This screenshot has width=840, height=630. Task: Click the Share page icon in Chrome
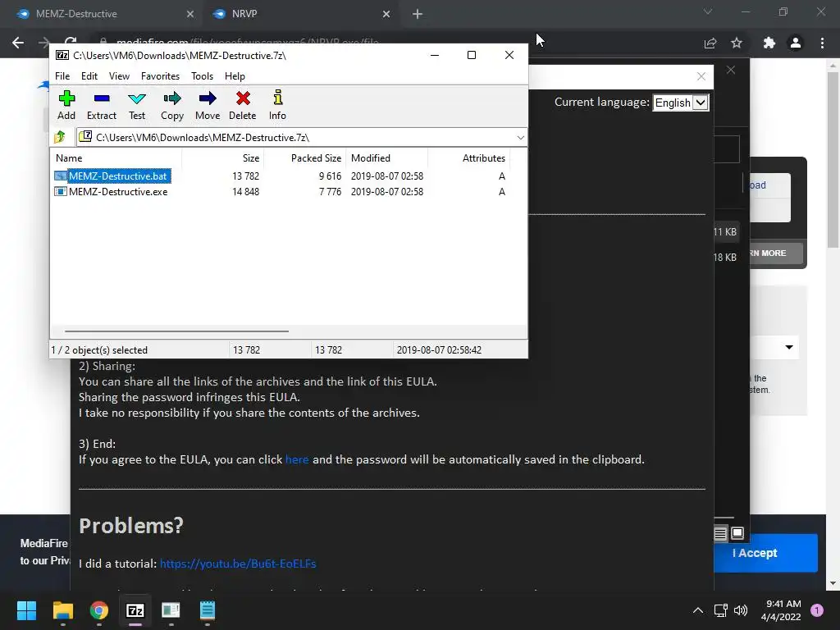710,43
